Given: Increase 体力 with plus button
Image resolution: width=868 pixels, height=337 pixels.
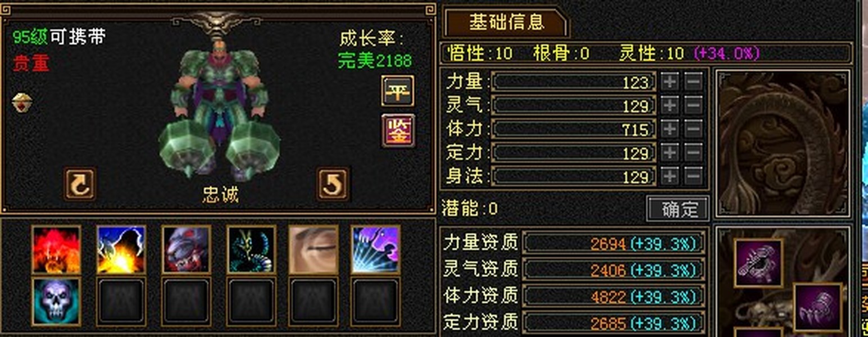Looking at the screenshot, I should (670, 129).
